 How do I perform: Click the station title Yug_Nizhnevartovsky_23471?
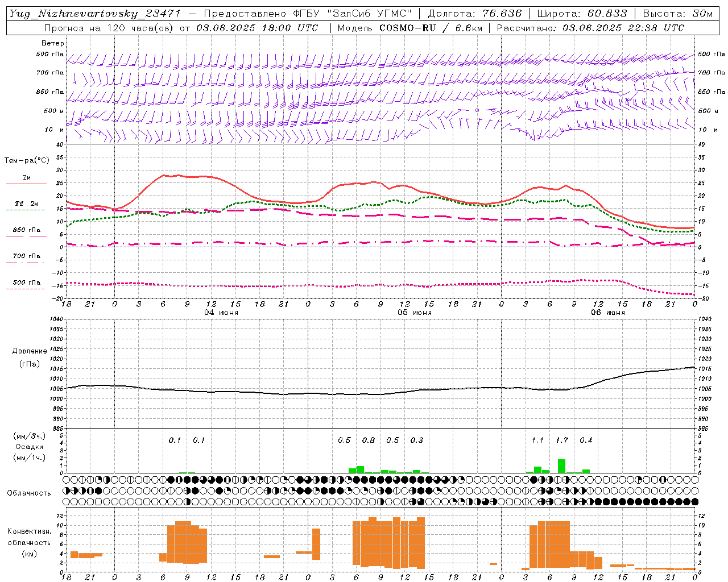pyautogui.click(x=95, y=14)
